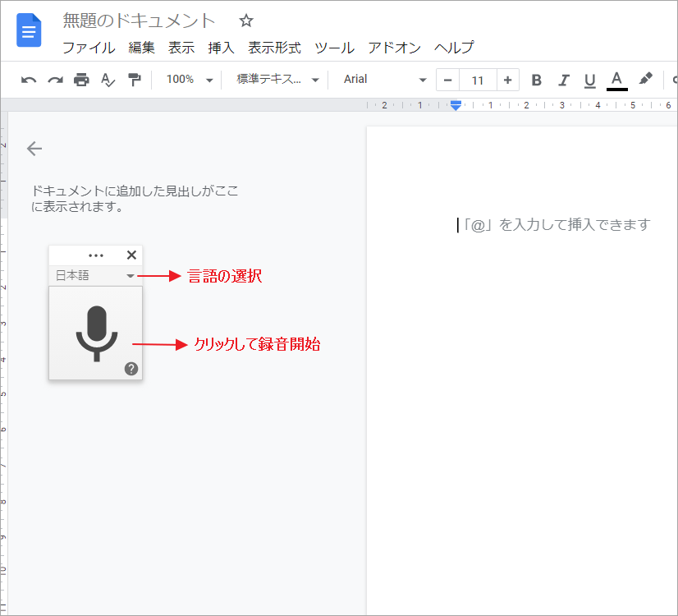
Task: Click the Google Docs home icon
Action: point(29,30)
